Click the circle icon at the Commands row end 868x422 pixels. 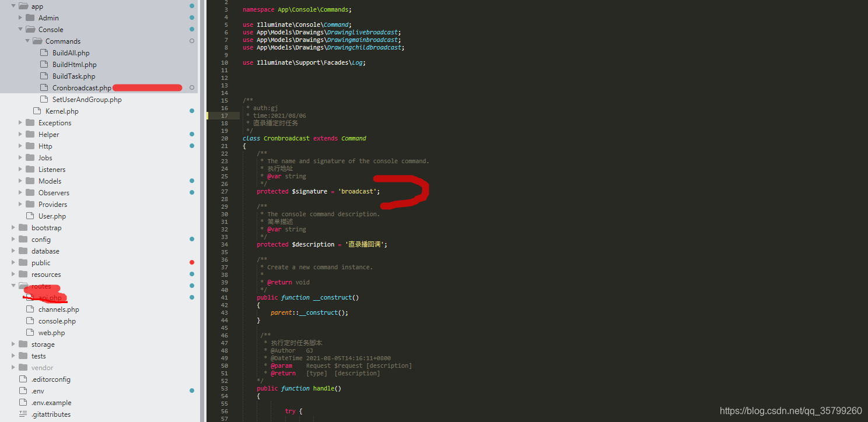pyautogui.click(x=191, y=41)
